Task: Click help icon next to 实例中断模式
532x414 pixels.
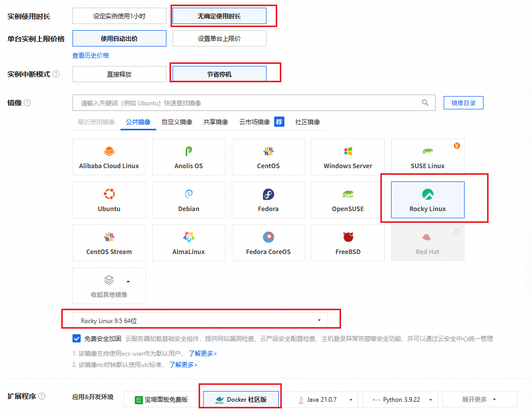Action: [56, 74]
